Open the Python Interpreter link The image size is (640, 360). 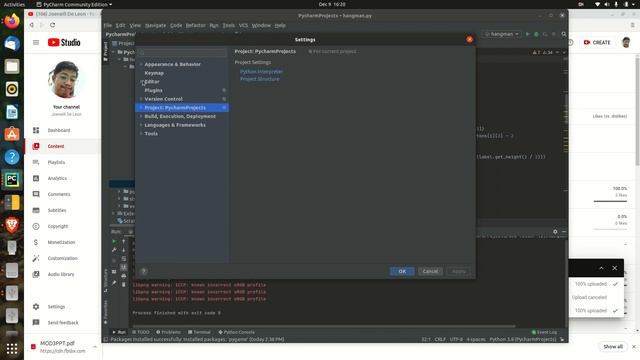point(261,71)
